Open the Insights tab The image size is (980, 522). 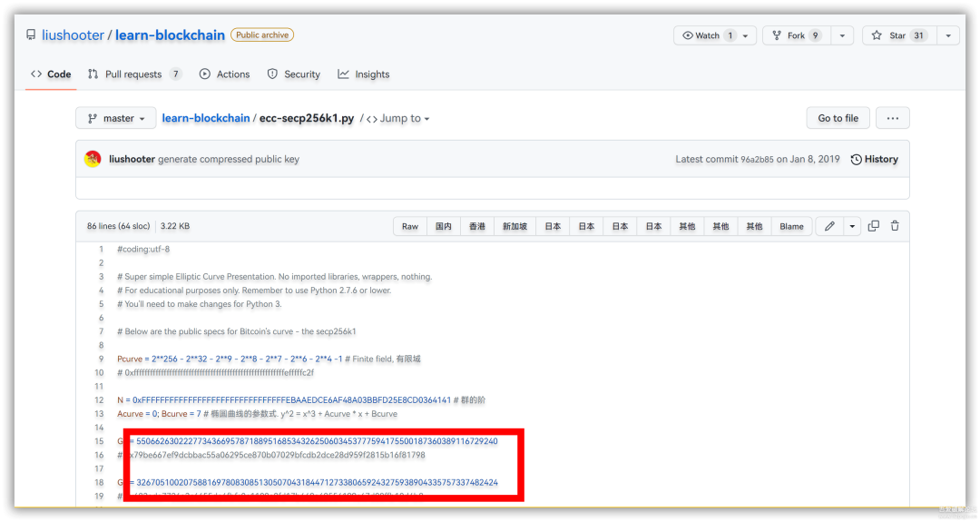[364, 74]
